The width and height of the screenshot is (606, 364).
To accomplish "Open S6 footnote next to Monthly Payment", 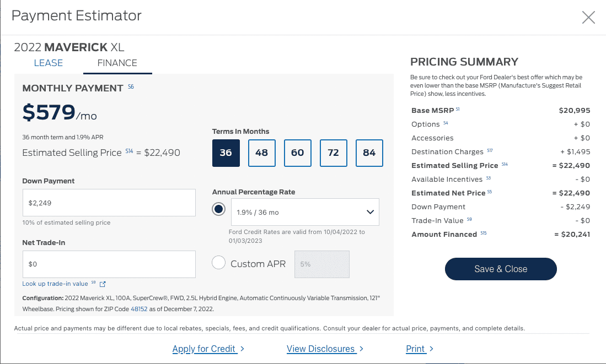I will tap(131, 86).
